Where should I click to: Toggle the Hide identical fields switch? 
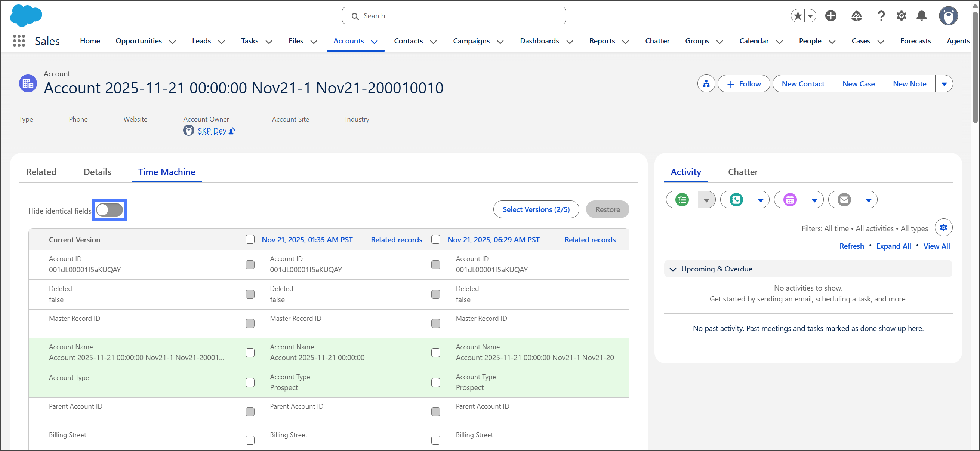[110, 210]
